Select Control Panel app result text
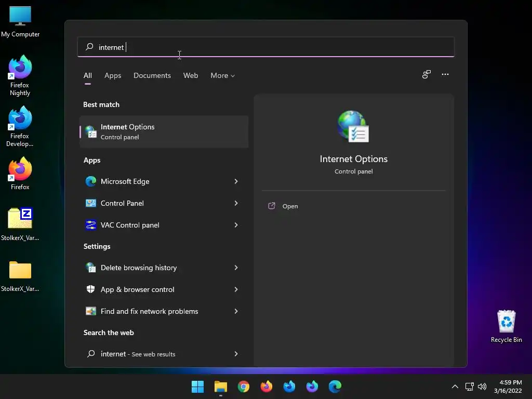Viewport: 532px width, 399px height. tap(122, 203)
